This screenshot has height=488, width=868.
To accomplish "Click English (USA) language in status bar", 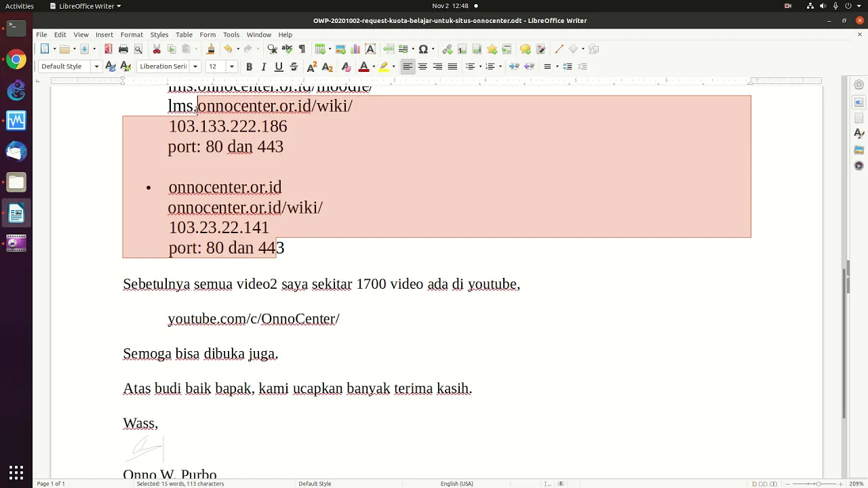I will pos(456,484).
